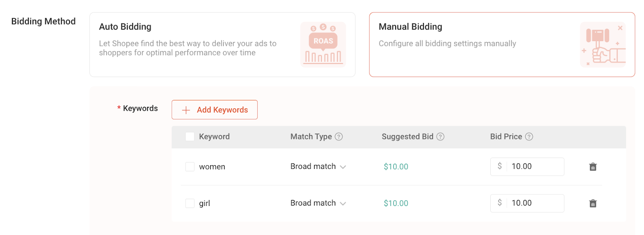Click the Bid Price field for women

coord(535,166)
